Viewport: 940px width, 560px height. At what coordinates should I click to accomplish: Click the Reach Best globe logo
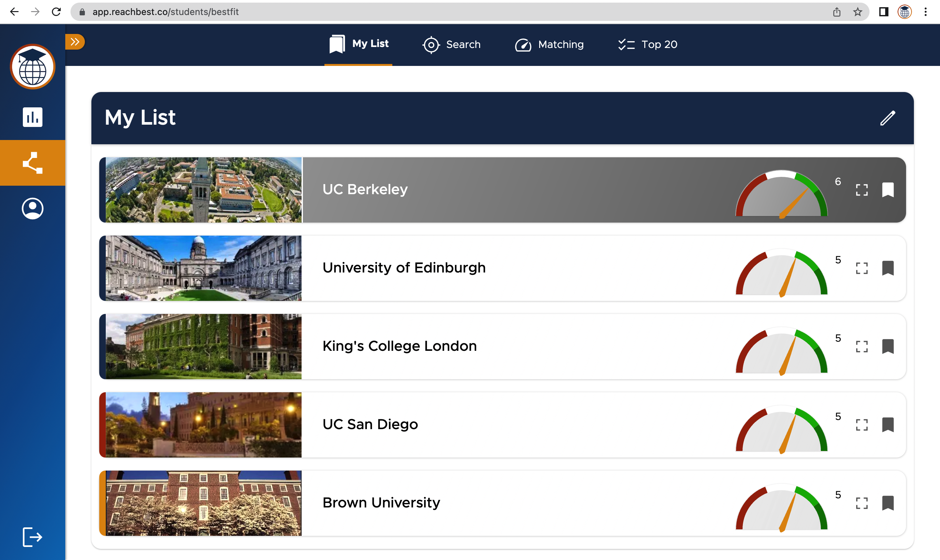click(32, 67)
